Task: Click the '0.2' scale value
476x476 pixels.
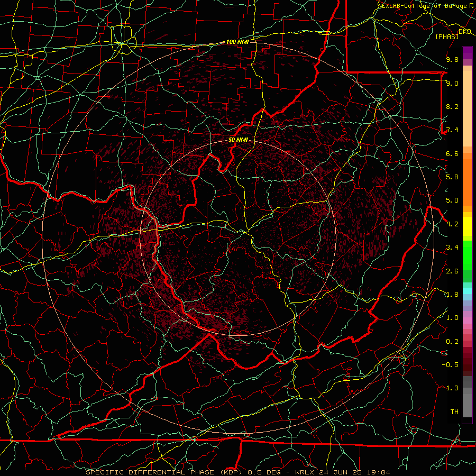Action: (x=452, y=342)
